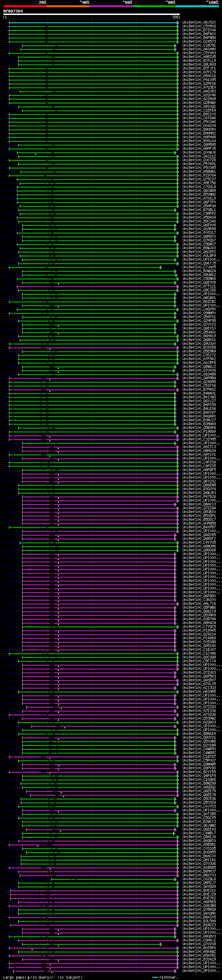The width and height of the screenshot is (222, 980).
Task: Click the purple ~60% identity legend segment
Action: point(111,6)
